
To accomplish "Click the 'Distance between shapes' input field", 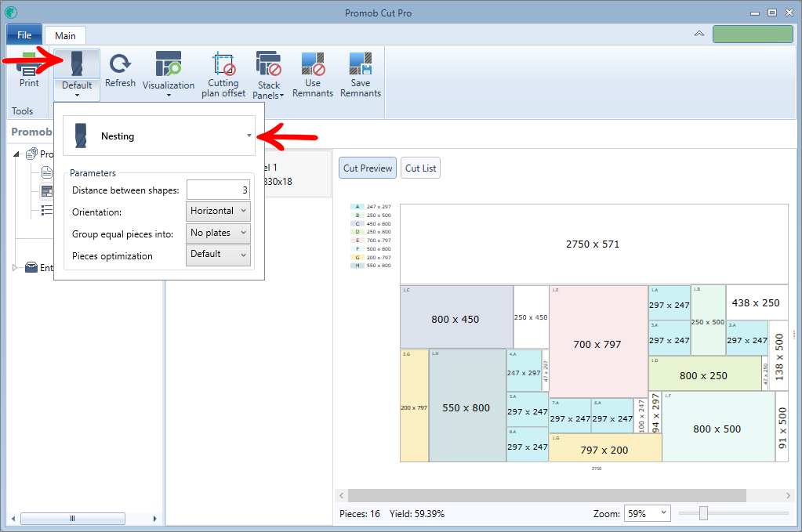I will coord(218,190).
